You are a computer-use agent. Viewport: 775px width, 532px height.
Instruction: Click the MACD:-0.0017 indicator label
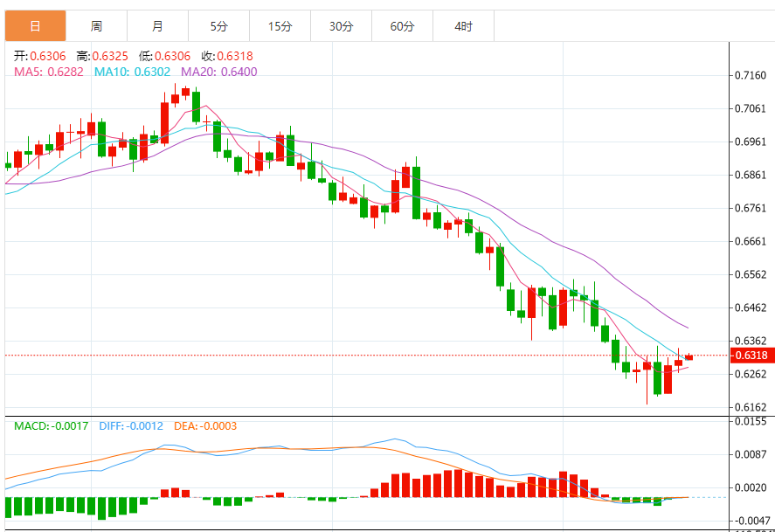[x=51, y=425]
